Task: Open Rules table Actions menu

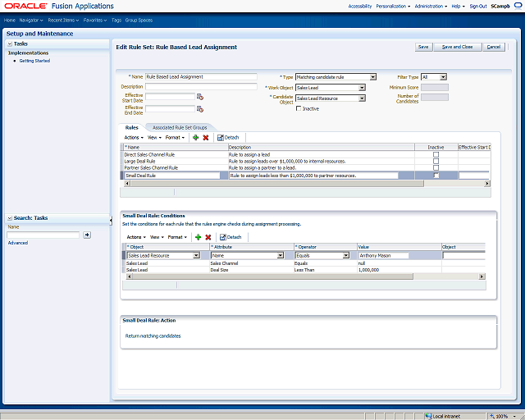Action: (x=134, y=137)
